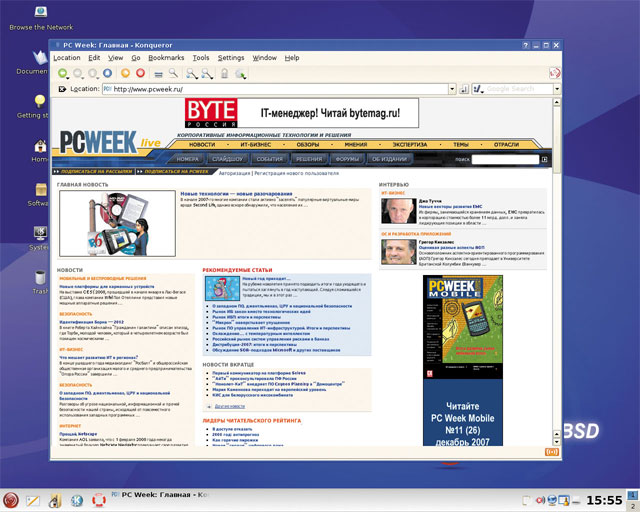
Task: Open the red start menu button on taskbar
Action: (11, 500)
